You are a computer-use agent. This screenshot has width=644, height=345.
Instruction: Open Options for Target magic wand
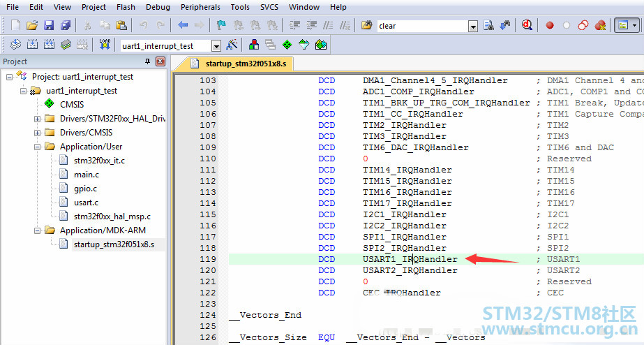(232, 45)
